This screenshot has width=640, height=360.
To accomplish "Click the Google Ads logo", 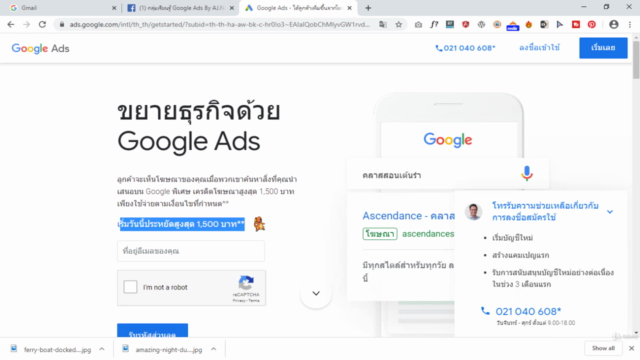I will pyautogui.click(x=40, y=48).
